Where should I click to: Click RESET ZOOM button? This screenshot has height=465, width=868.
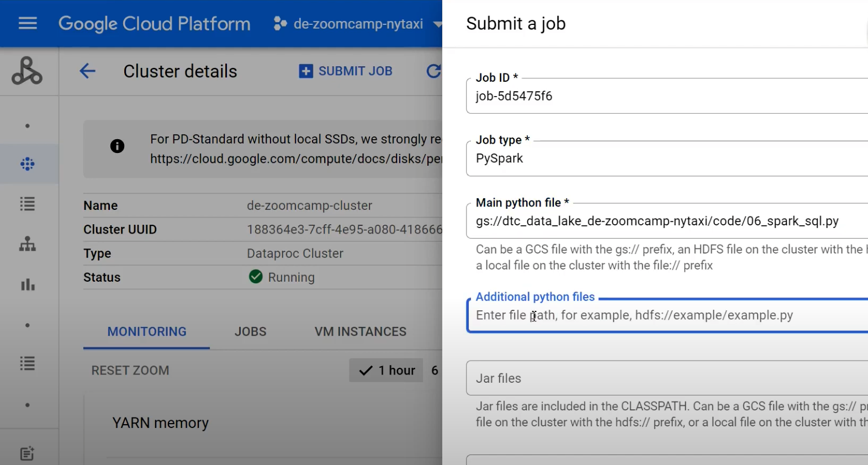pos(130,371)
